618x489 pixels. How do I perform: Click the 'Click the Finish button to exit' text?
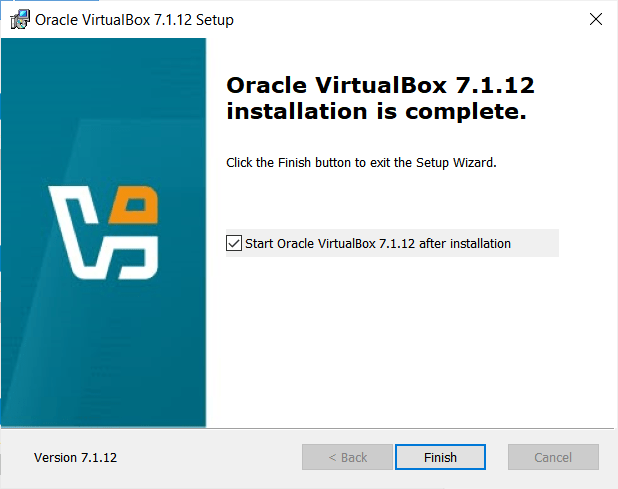[361, 162]
